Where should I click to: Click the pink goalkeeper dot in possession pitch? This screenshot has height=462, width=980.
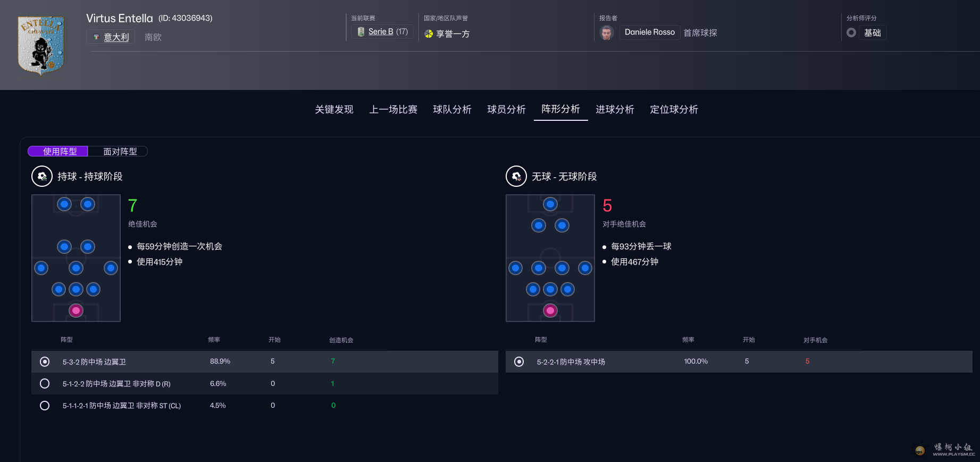[76, 310]
